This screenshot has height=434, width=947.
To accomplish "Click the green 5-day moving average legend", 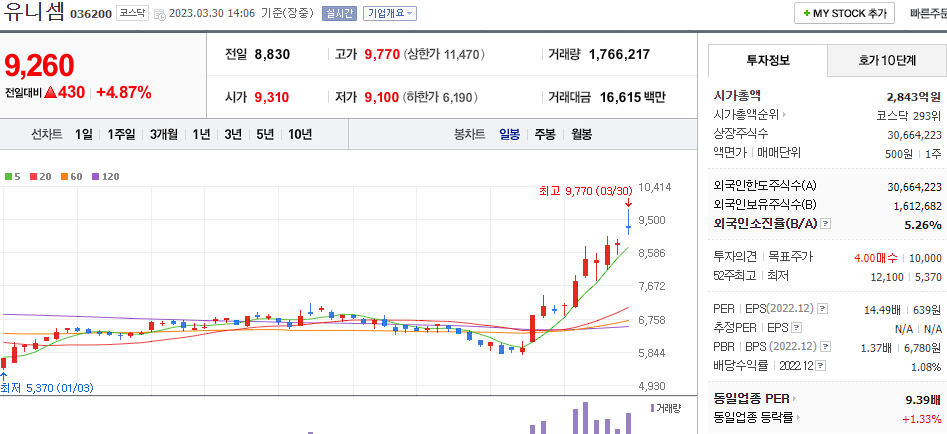I will click(x=13, y=177).
